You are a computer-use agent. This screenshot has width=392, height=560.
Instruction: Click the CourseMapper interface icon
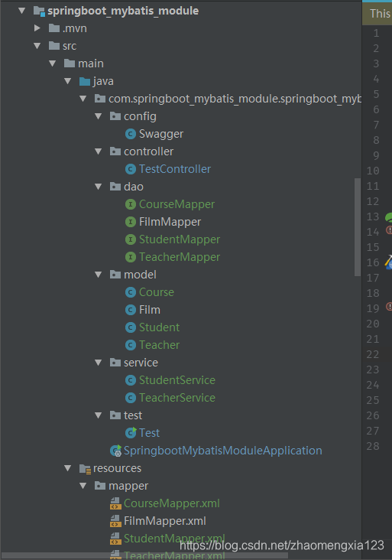[x=131, y=204]
